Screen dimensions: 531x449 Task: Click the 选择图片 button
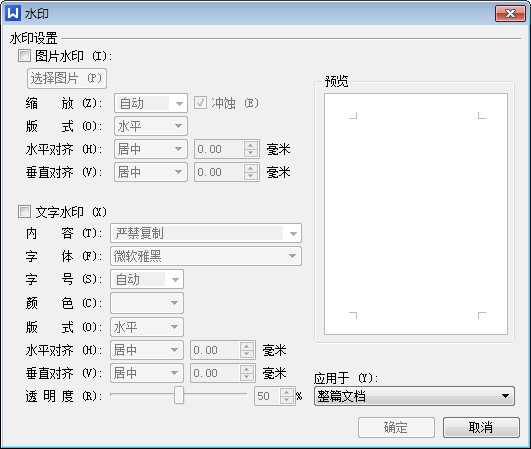(67, 79)
